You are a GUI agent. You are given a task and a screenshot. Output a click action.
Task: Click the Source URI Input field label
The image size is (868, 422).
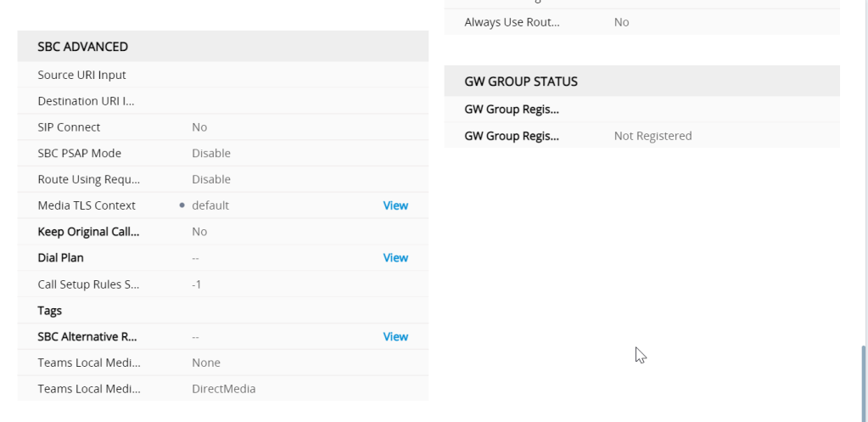[81, 75]
